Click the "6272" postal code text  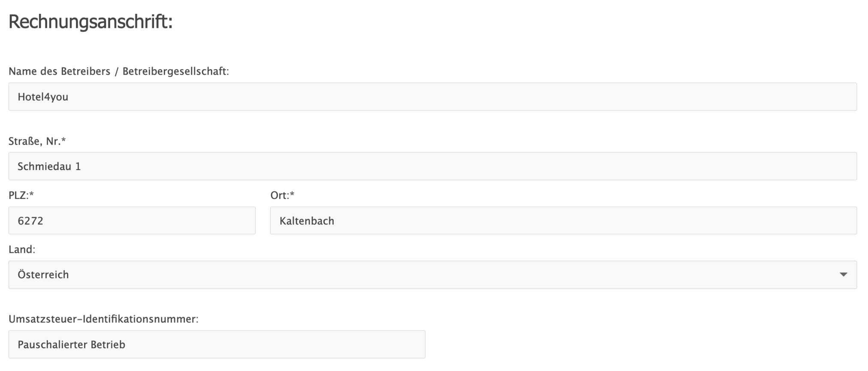coord(30,221)
